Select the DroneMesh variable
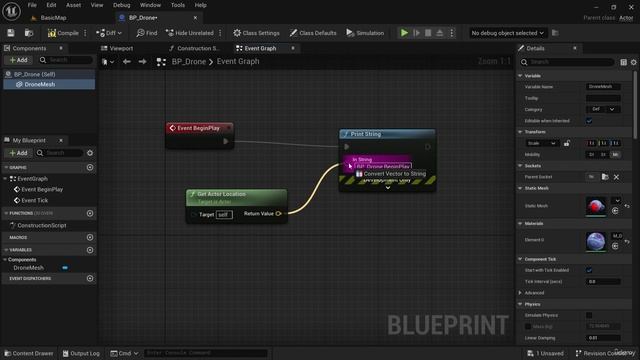 tap(28, 268)
